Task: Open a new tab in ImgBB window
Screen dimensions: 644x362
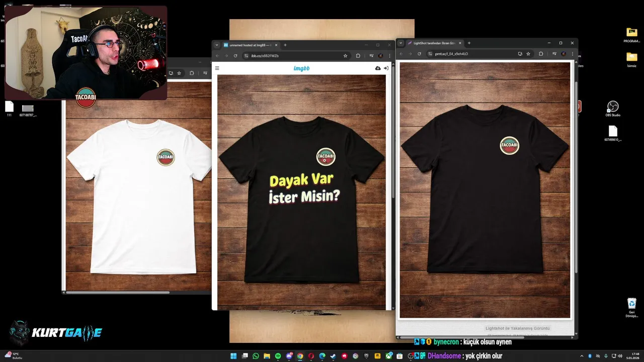Action: 285,45
